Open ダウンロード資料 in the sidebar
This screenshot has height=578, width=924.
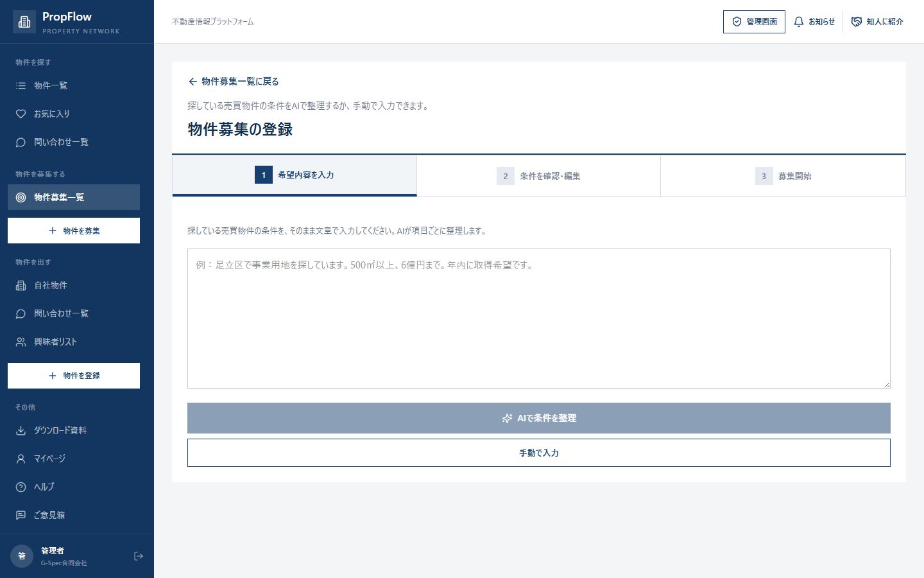[74, 430]
